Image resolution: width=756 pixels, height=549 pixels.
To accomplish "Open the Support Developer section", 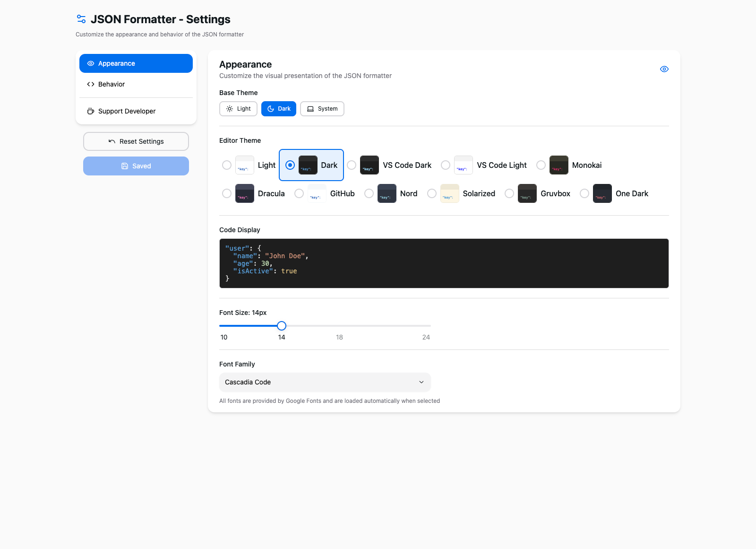I will pyautogui.click(x=136, y=111).
